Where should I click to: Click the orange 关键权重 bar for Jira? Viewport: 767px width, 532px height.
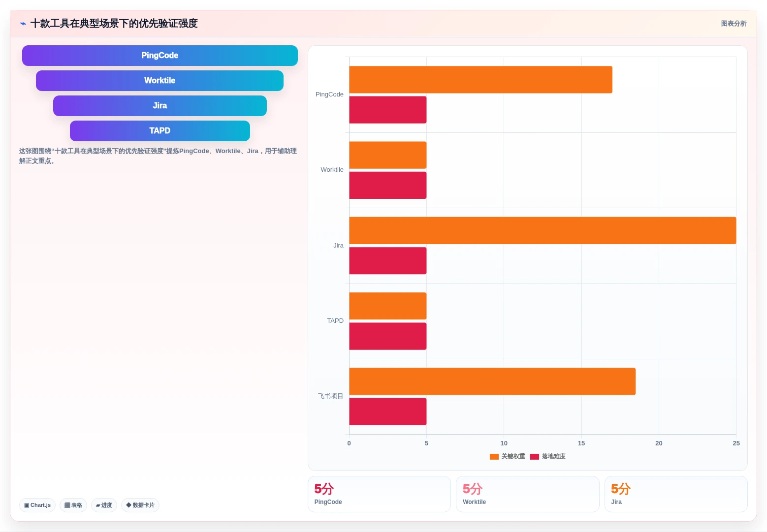[543, 230]
